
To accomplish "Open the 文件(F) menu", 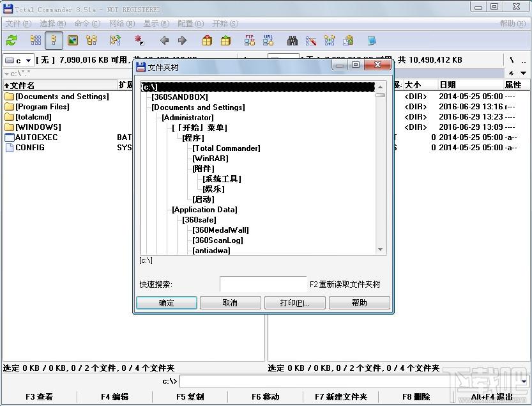I will (x=19, y=24).
